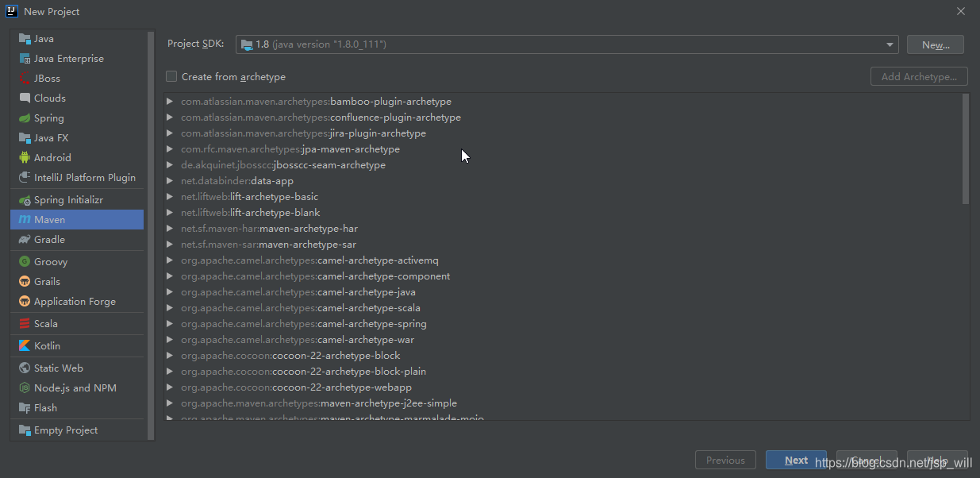Expand net.databinder data-app node
This screenshot has height=478, width=980.
click(170, 181)
